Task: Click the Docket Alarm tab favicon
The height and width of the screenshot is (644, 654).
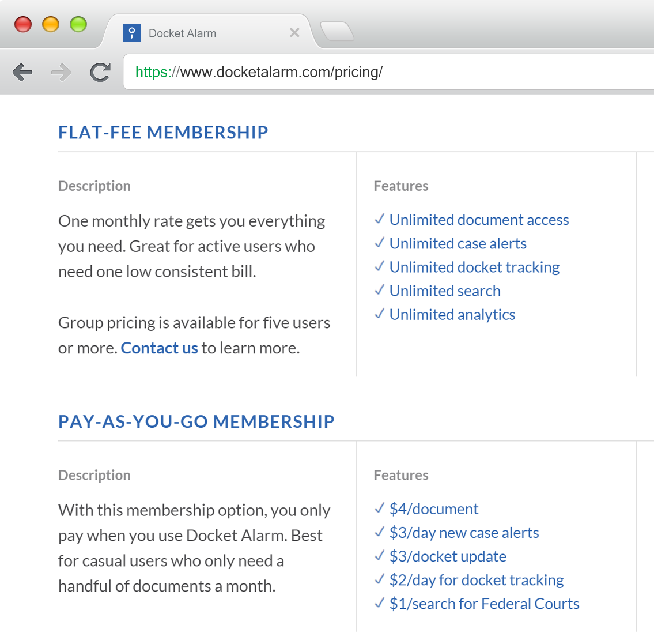Action: tap(132, 33)
